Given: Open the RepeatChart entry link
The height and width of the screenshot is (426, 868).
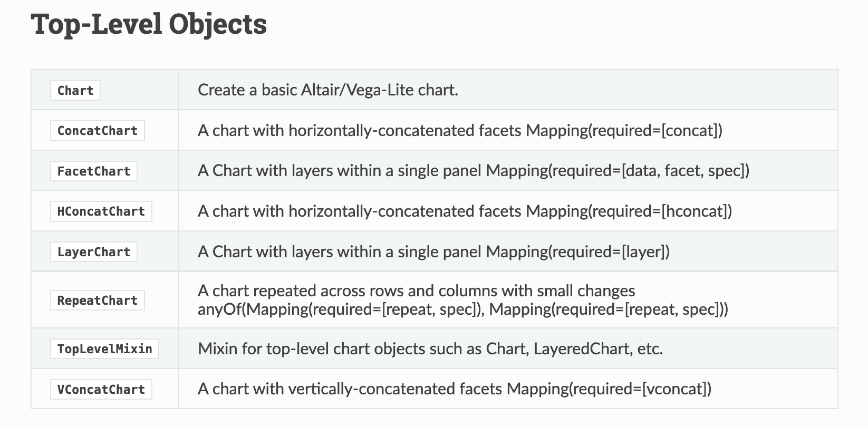Looking at the screenshot, I should click(98, 301).
